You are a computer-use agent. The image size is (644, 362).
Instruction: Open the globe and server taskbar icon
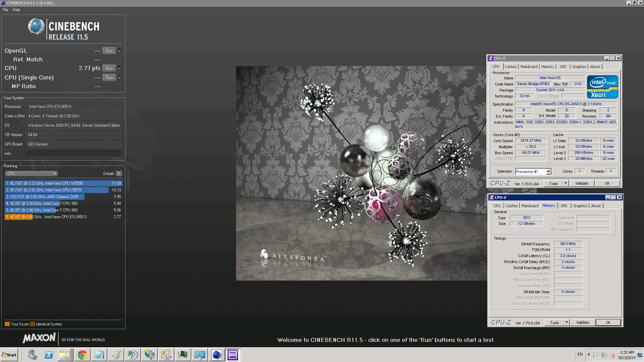click(x=150, y=355)
